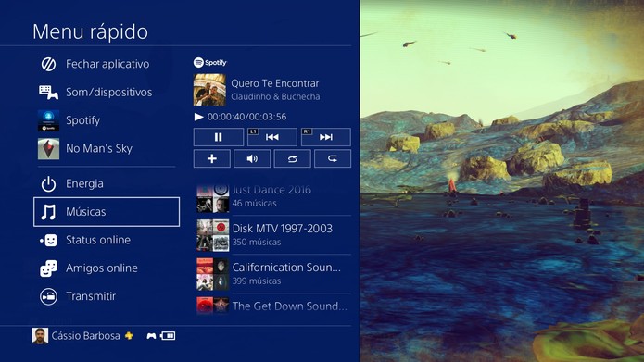Open the Disk MTV 1997-2003 playlist
Viewport: 644px width, 362px height.
click(273, 235)
